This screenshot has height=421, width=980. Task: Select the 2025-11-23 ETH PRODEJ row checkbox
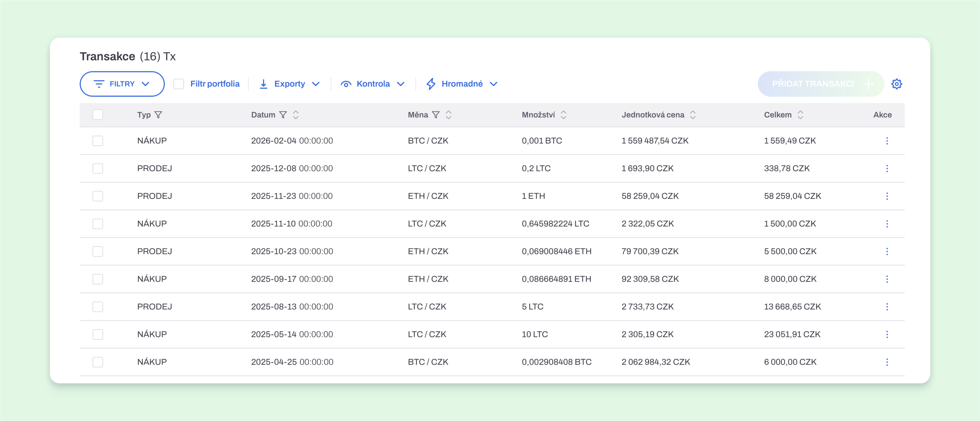(x=98, y=196)
